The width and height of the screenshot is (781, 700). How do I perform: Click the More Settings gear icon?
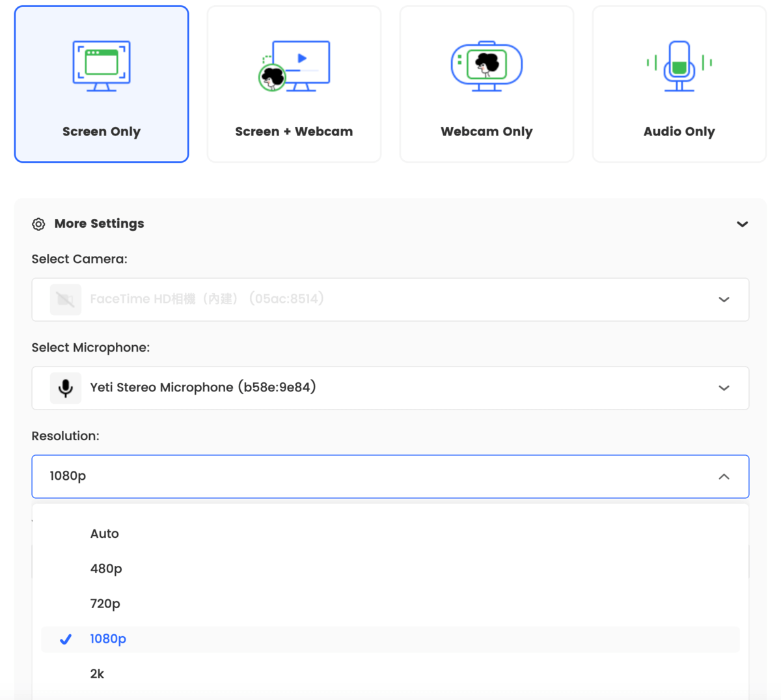39,224
